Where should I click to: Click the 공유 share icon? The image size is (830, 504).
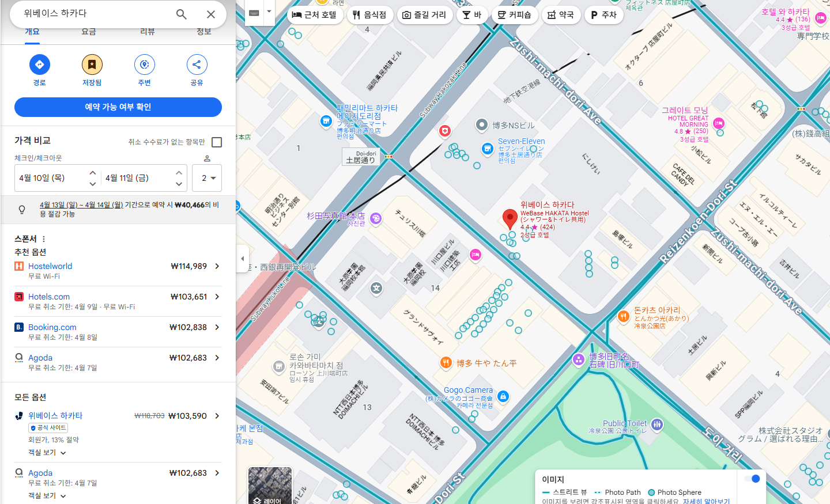tap(197, 65)
